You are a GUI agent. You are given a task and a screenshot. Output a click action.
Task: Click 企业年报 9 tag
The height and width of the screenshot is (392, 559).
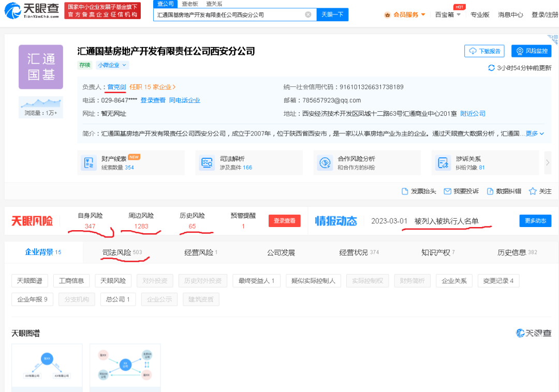32,299
